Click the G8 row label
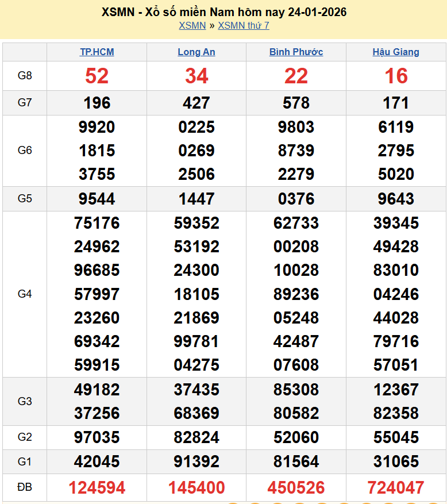This screenshot has width=447, height=504. [x=25, y=76]
